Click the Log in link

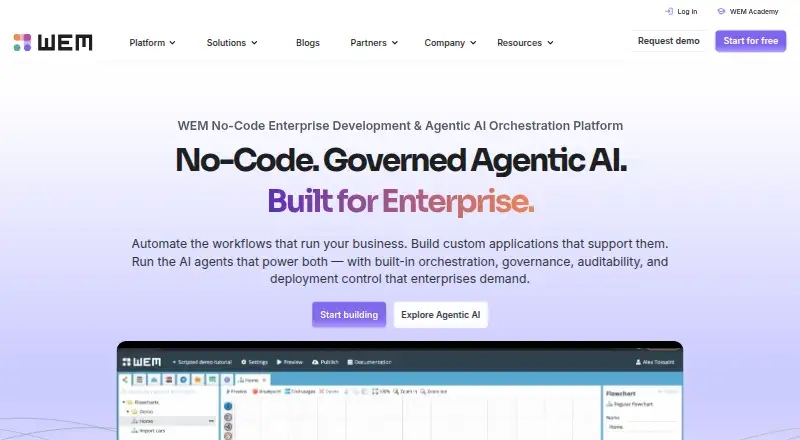(681, 11)
